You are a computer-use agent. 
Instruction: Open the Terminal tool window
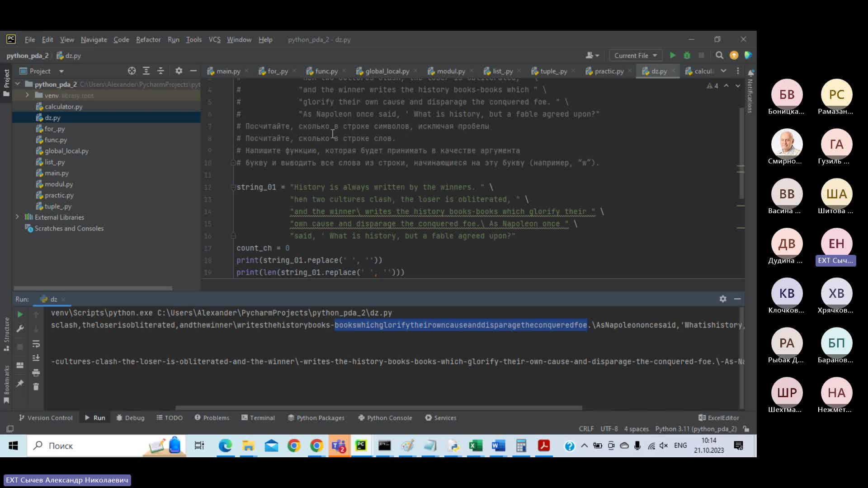(258, 418)
